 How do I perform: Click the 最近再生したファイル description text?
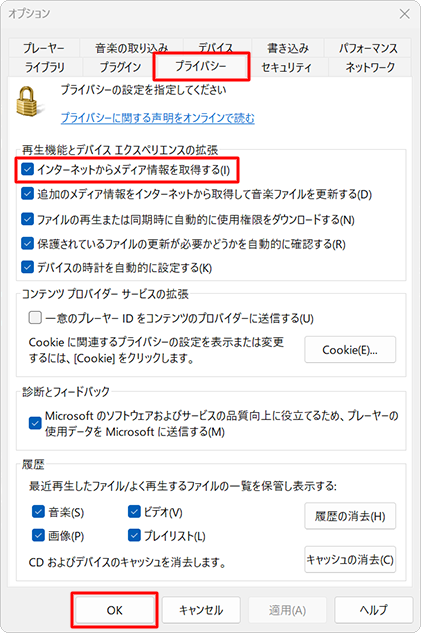click(182, 486)
